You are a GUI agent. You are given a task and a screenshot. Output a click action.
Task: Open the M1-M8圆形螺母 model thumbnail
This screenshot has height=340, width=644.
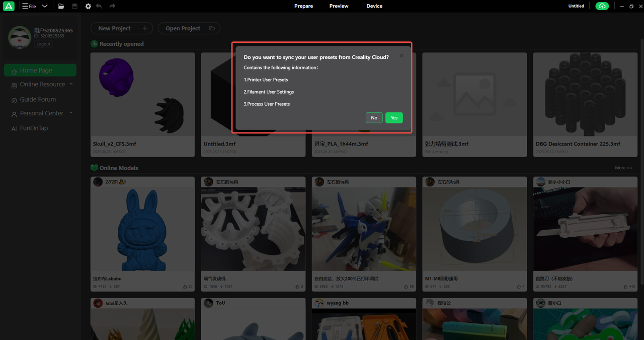point(474,229)
